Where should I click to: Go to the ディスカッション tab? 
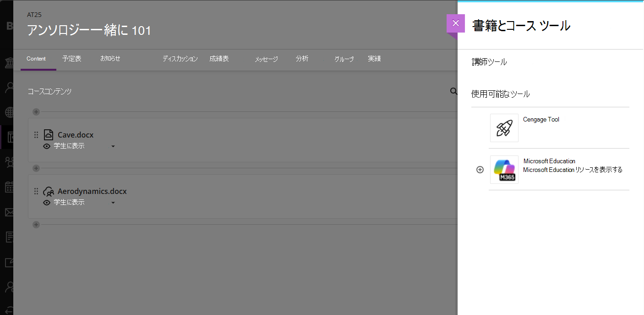pos(180,59)
